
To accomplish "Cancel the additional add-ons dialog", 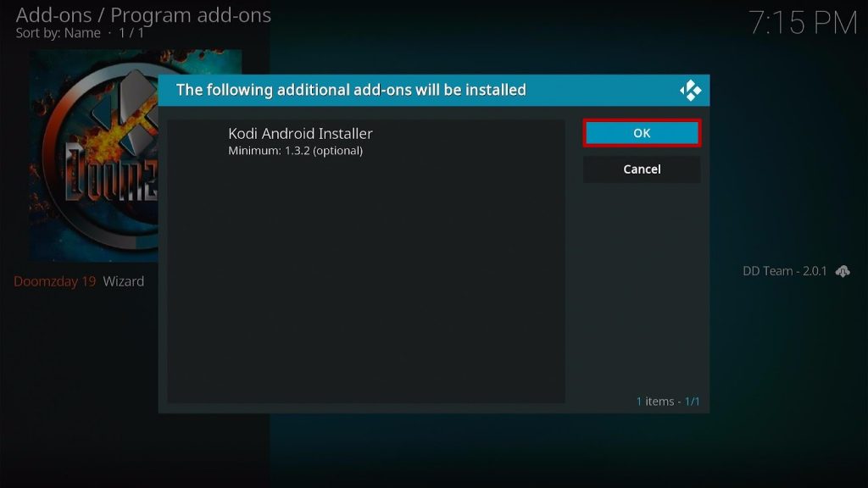I will click(642, 169).
